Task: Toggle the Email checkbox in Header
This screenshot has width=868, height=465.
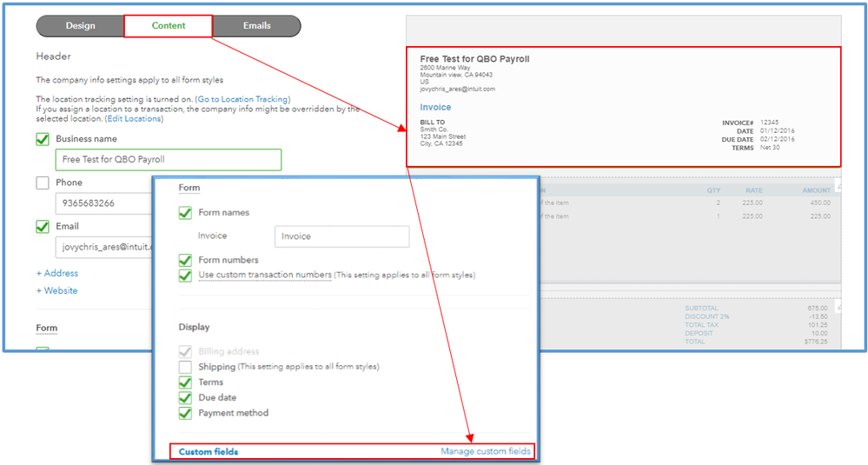Action: 43,226
